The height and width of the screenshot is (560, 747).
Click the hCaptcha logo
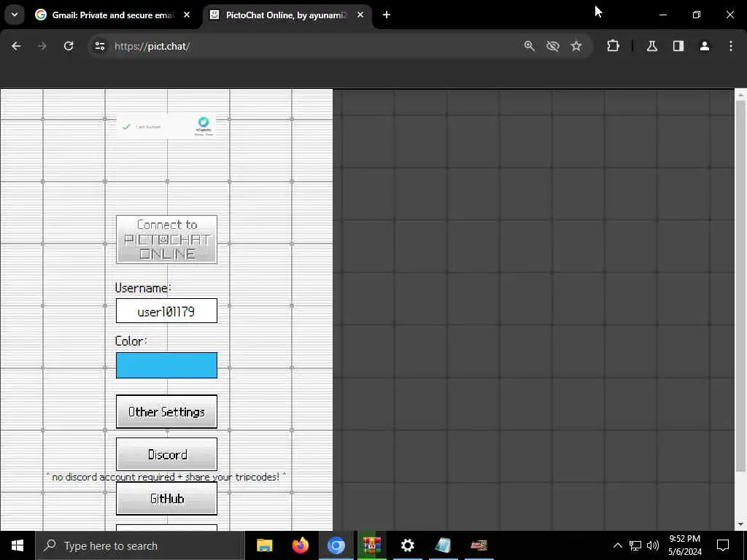[x=204, y=122]
